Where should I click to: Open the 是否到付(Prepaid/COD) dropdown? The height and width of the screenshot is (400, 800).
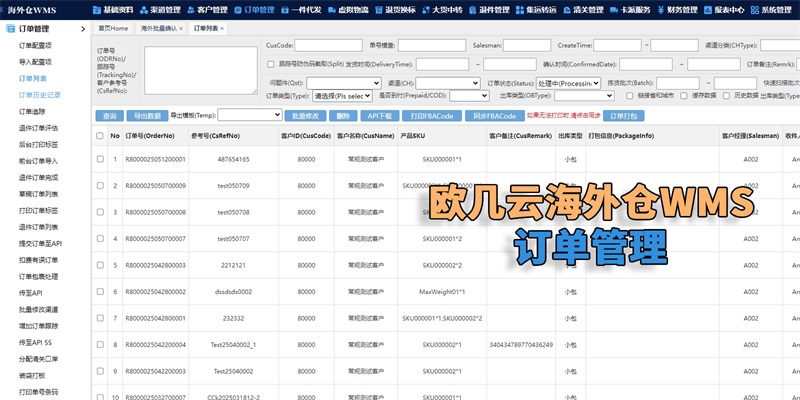pos(469,95)
